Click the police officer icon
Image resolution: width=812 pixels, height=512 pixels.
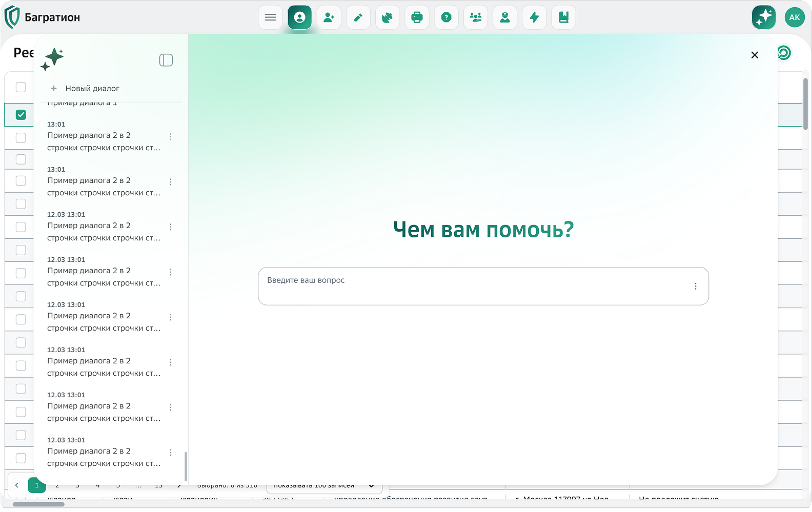505,17
